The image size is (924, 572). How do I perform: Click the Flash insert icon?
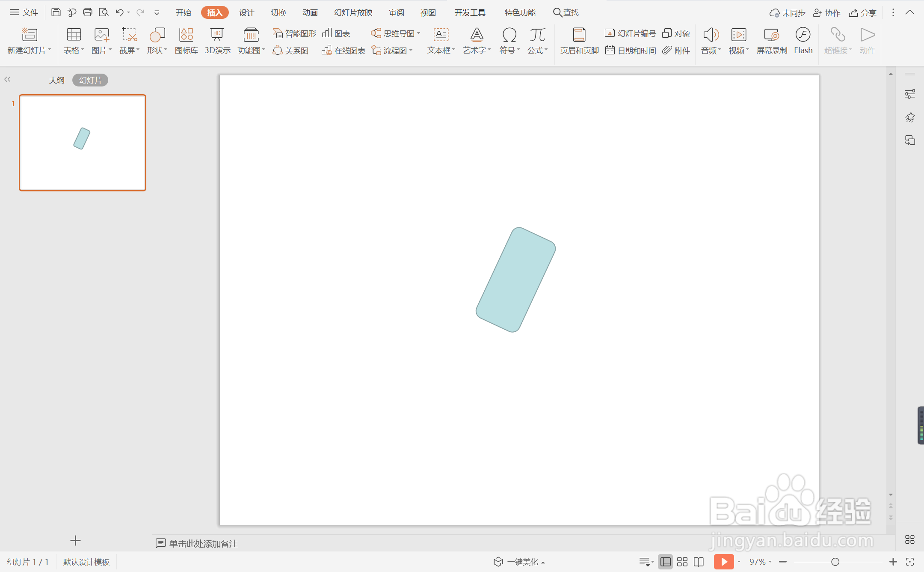(x=803, y=41)
